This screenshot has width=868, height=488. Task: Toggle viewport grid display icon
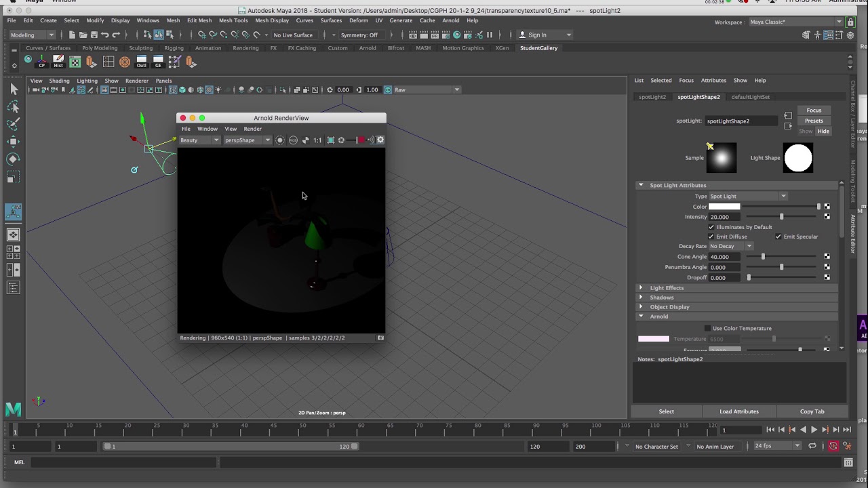pyautogui.click(x=104, y=90)
